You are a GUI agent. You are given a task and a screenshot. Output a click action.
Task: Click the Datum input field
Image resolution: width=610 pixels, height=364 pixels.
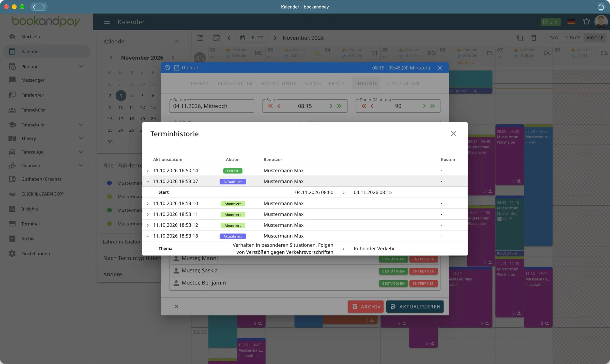click(212, 106)
